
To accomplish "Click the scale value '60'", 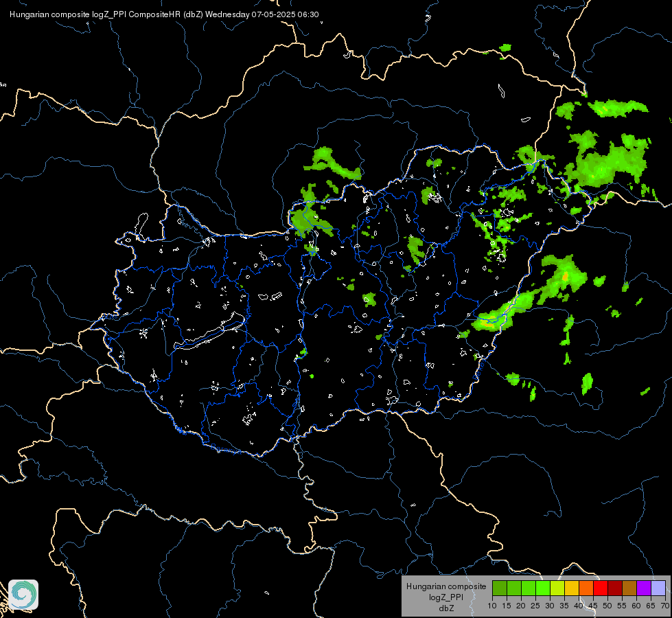I will (x=636, y=606).
